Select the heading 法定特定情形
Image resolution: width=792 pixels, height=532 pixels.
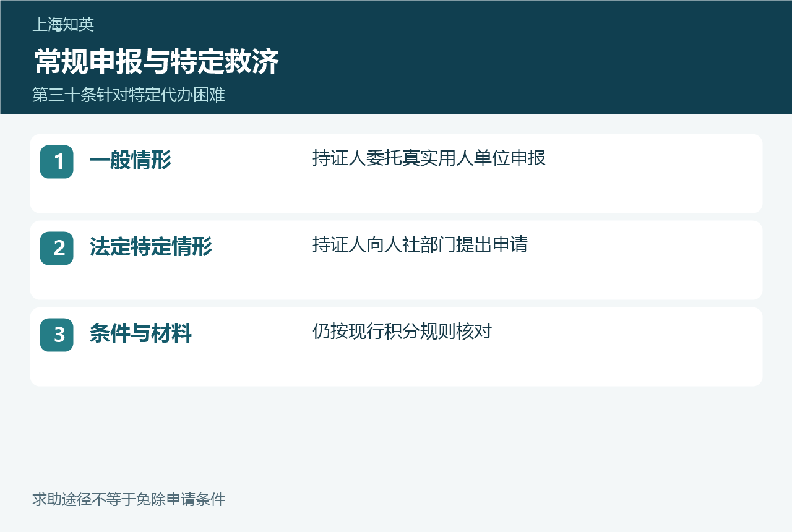point(151,247)
